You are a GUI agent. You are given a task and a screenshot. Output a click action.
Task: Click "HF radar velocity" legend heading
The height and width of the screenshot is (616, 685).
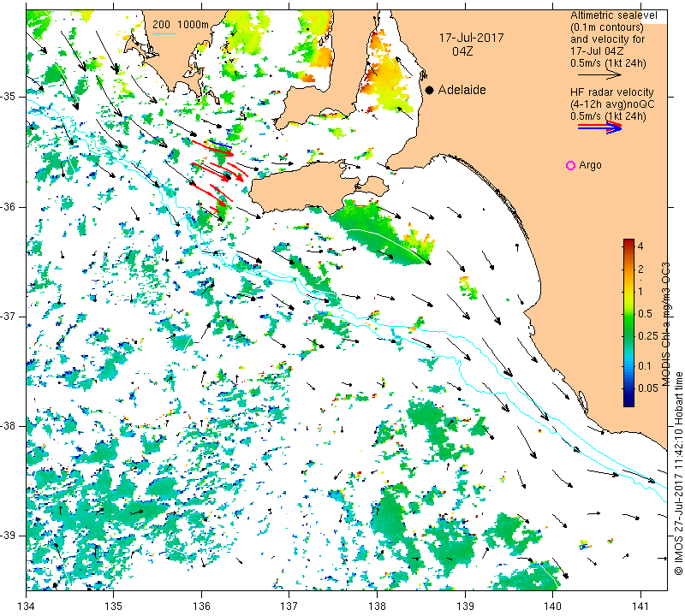click(611, 92)
